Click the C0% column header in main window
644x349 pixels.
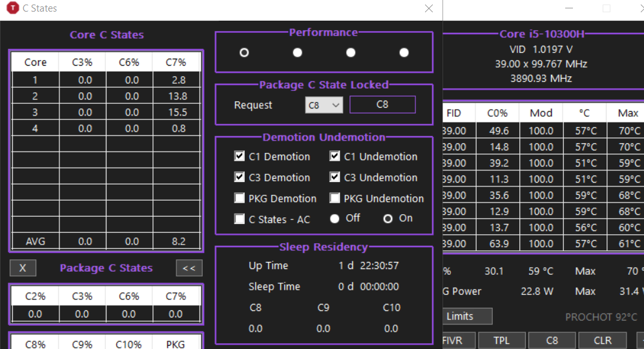[497, 113]
